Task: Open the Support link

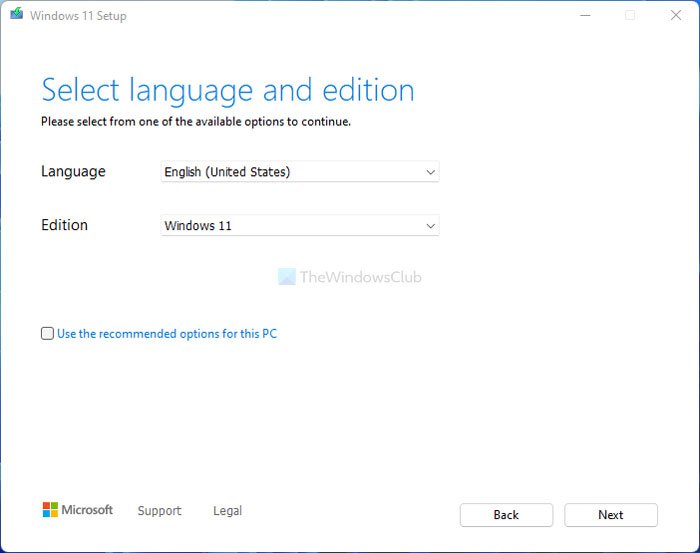Action: tap(159, 511)
